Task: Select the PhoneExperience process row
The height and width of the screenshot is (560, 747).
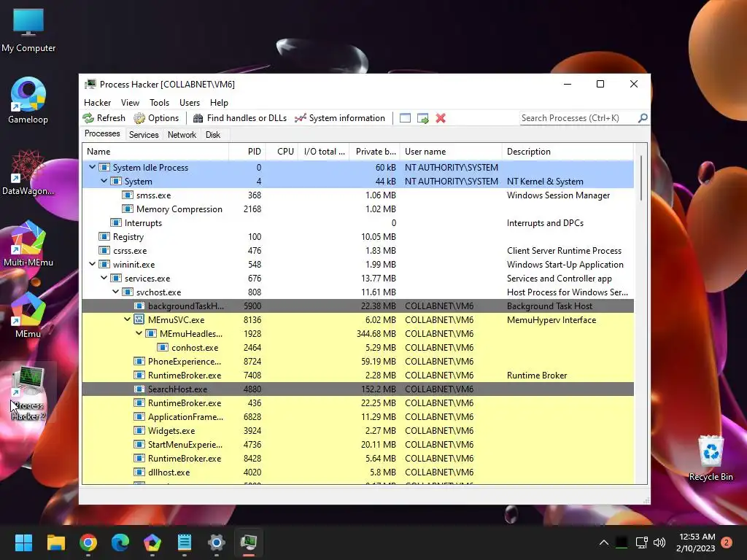Action: [x=357, y=361]
